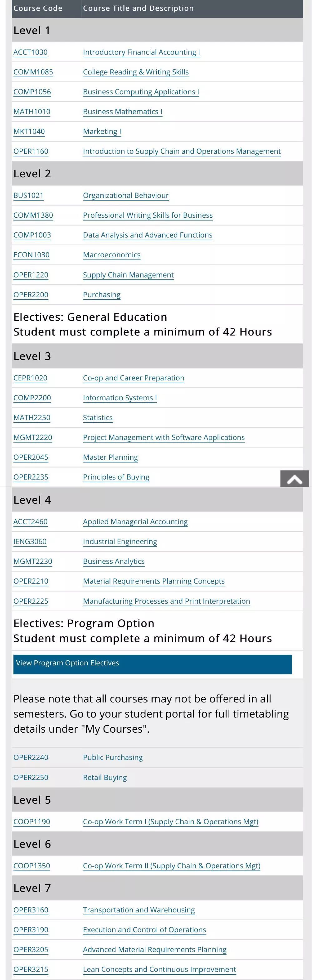The image size is (312, 980).
Task: Open Organizational Behaviour course page
Action: coord(126,195)
